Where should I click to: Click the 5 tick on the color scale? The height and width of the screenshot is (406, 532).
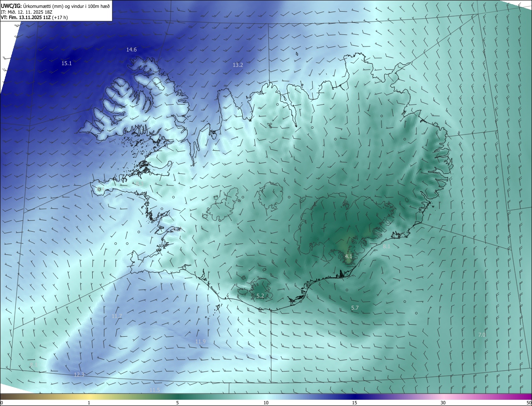[177, 403]
